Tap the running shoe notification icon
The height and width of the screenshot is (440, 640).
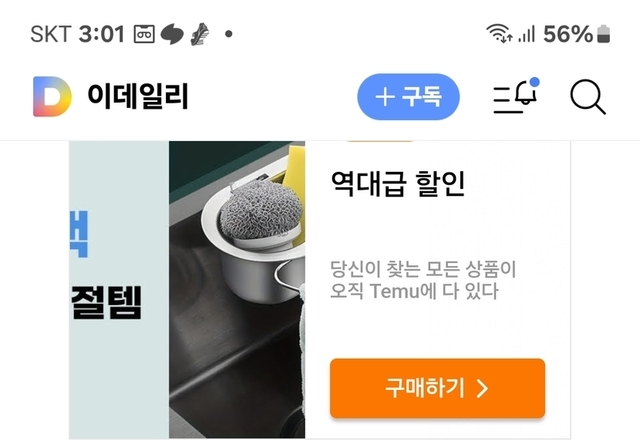coord(200,34)
